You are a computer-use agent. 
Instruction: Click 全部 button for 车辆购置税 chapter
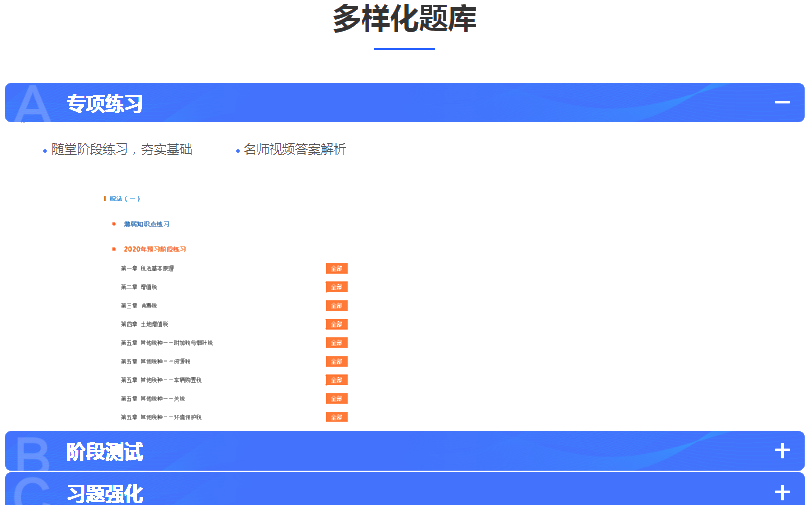click(x=336, y=380)
